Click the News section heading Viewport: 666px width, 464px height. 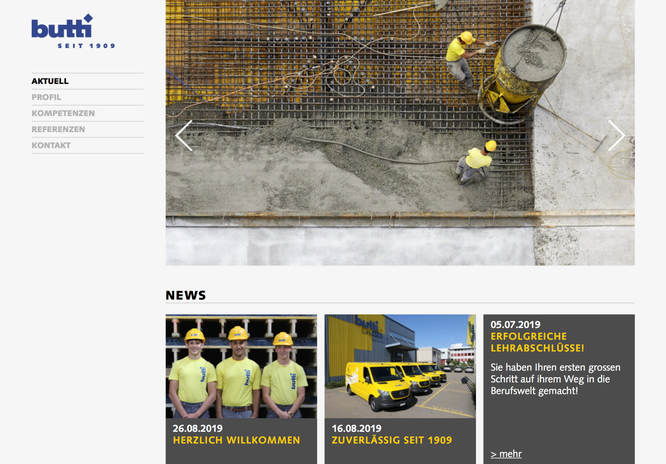[x=186, y=295]
